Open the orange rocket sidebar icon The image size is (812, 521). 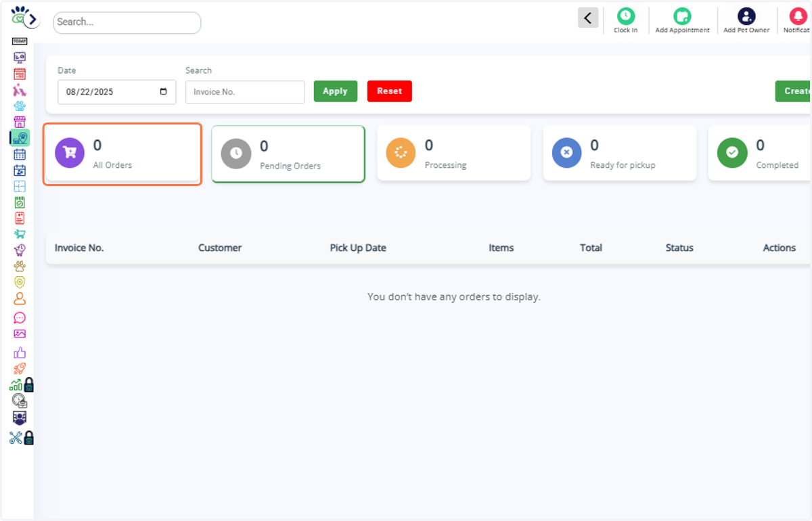[x=20, y=369]
